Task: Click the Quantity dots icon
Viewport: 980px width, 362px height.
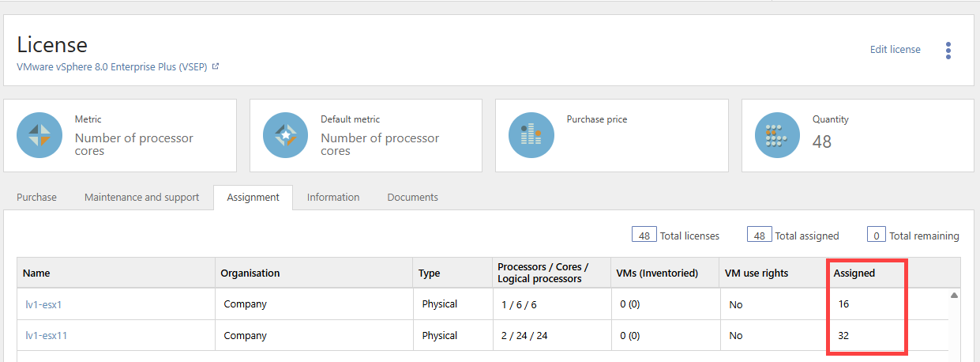Action: tap(777, 135)
